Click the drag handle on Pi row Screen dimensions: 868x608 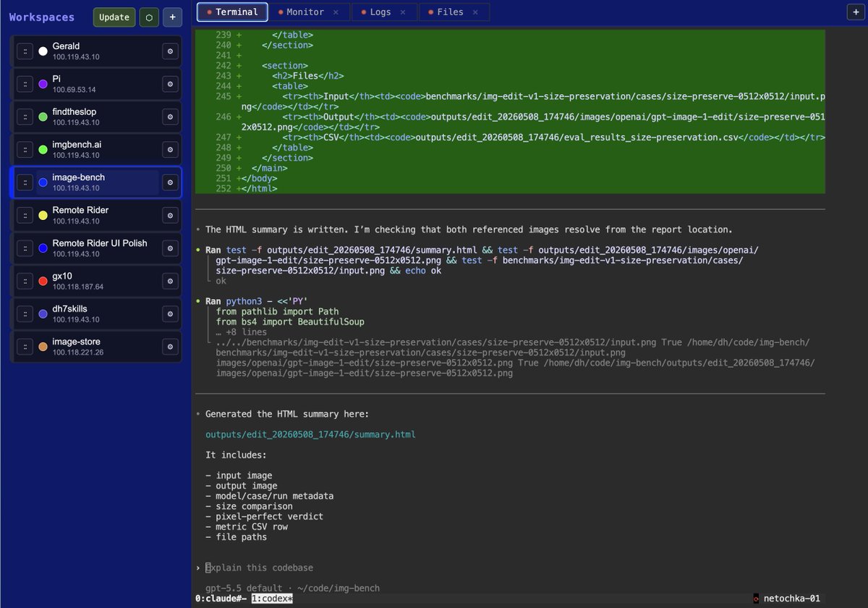[x=25, y=84]
